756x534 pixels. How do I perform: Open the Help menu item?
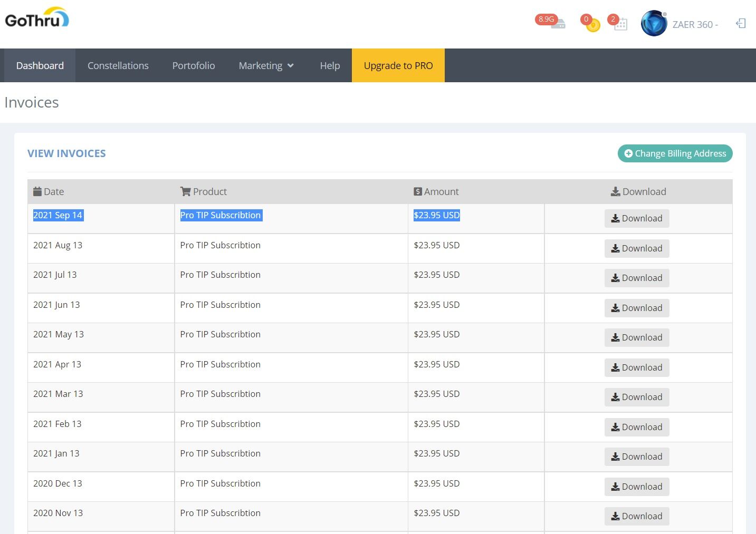330,65
